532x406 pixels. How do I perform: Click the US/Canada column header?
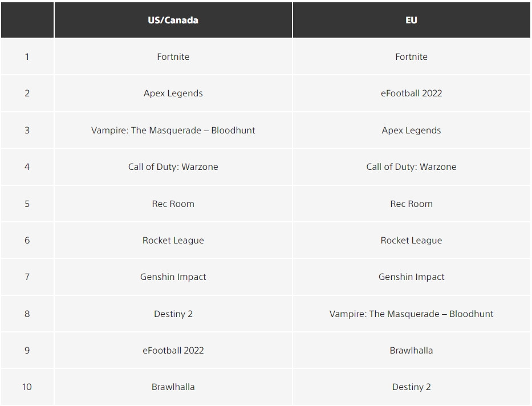click(x=173, y=20)
